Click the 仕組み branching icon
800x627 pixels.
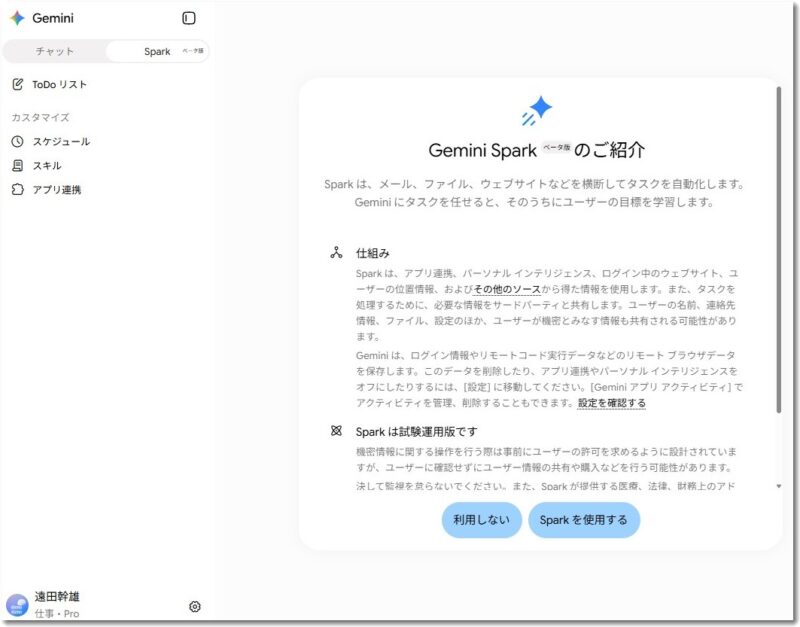336,253
